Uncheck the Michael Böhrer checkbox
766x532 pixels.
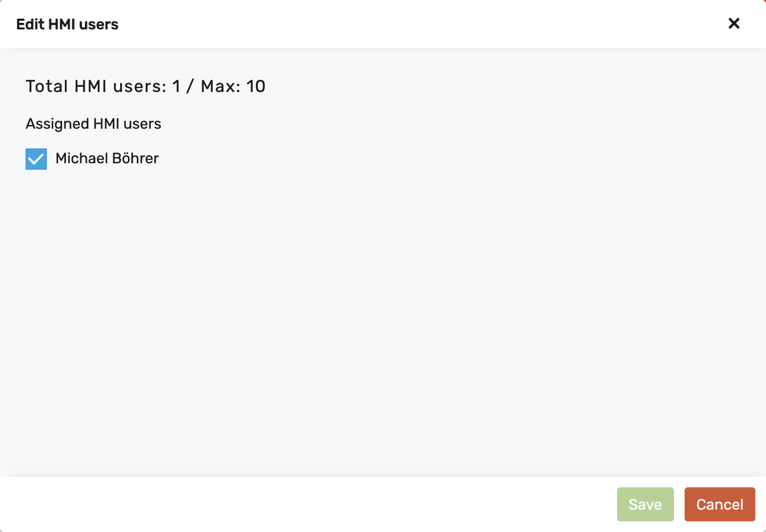click(36, 159)
